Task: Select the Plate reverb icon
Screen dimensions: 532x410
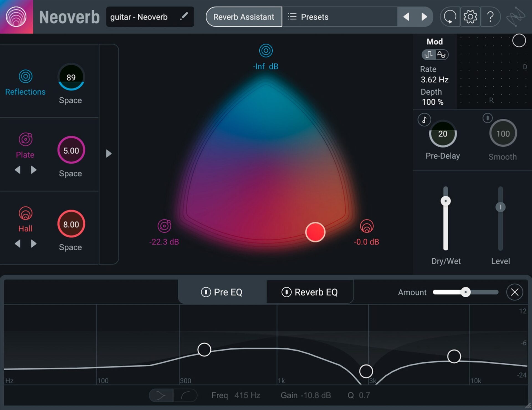Action: [x=25, y=139]
